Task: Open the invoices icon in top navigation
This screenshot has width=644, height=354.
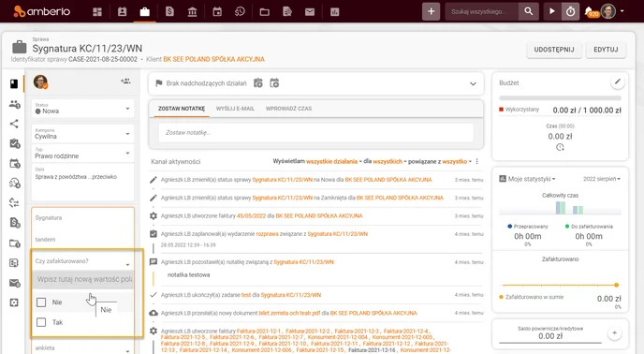Action: coord(169,11)
